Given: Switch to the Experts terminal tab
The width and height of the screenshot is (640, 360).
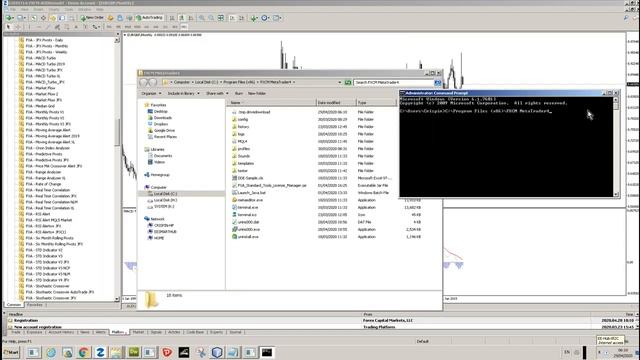Looking at the screenshot, I should [x=216, y=332].
